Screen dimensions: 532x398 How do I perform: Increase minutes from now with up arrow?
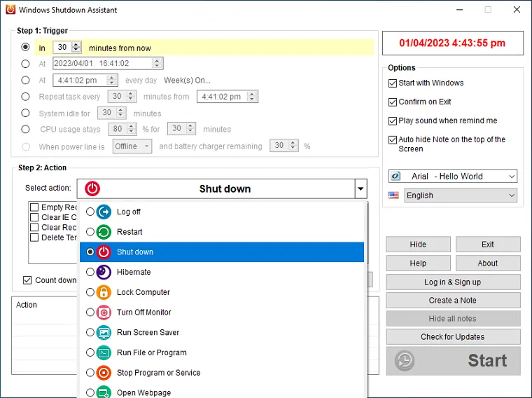click(76, 45)
